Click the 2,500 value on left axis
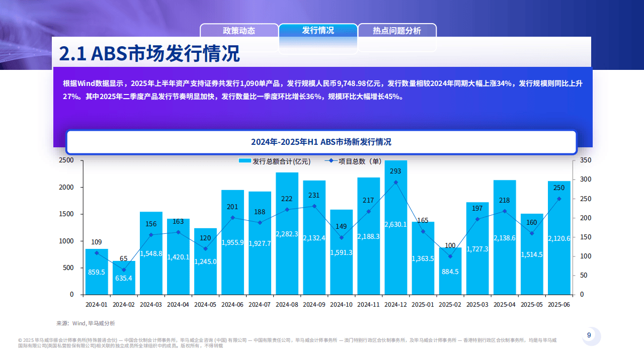The height and width of the screenshot is (362, 644). [67, 160]
